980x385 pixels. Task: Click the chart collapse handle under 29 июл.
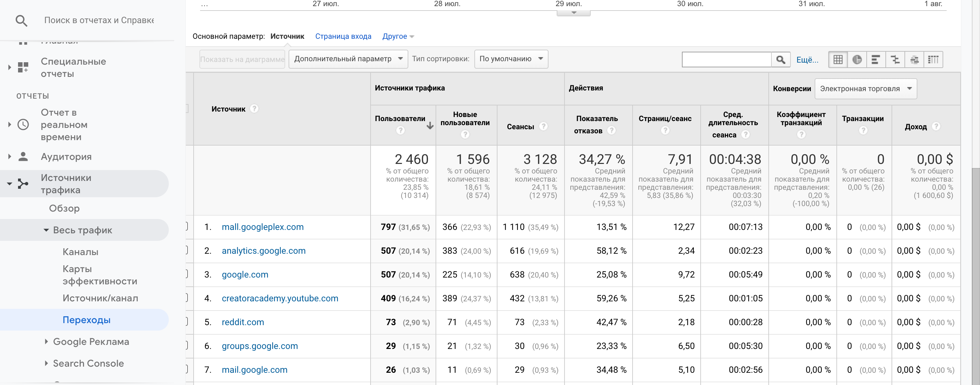(573, 13)
